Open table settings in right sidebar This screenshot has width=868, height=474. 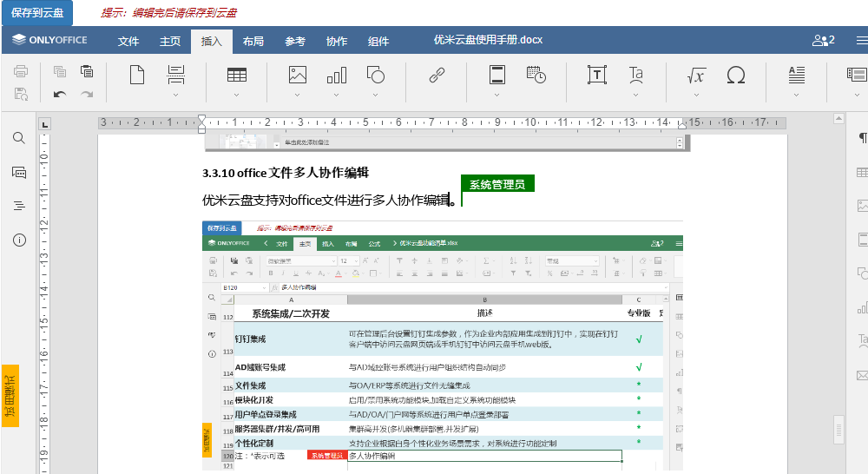tap(862, 173)
